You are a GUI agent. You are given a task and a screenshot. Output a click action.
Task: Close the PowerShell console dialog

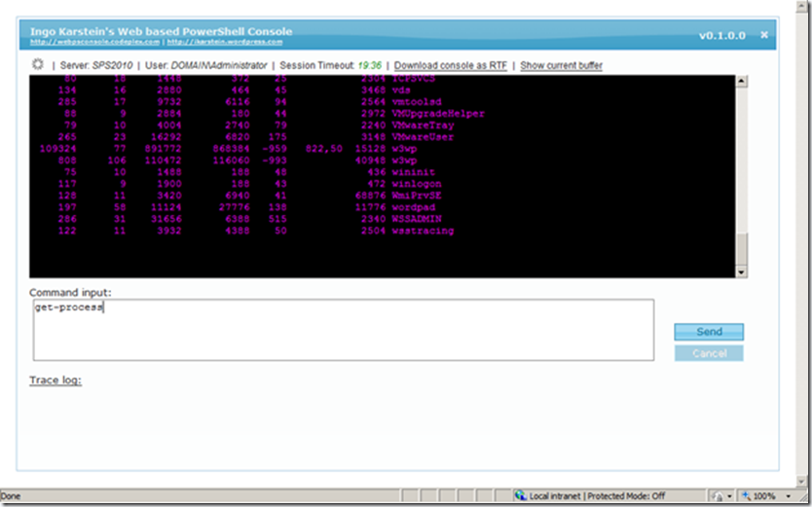coord(764,35)
